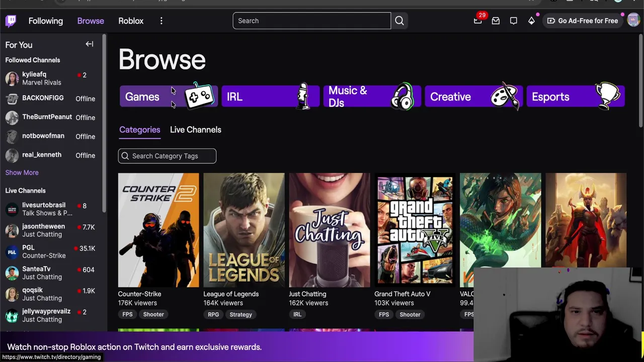
Task: Open the Counter-Strike 2 cover thumbnail
Action: coord(158,230)
